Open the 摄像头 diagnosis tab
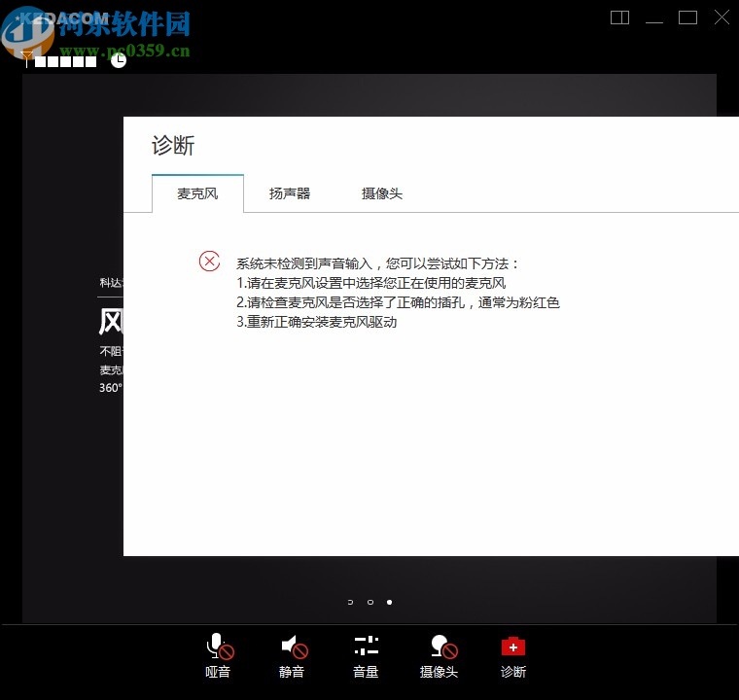Viewport: 739px width, 700px height. click(382, 193)
